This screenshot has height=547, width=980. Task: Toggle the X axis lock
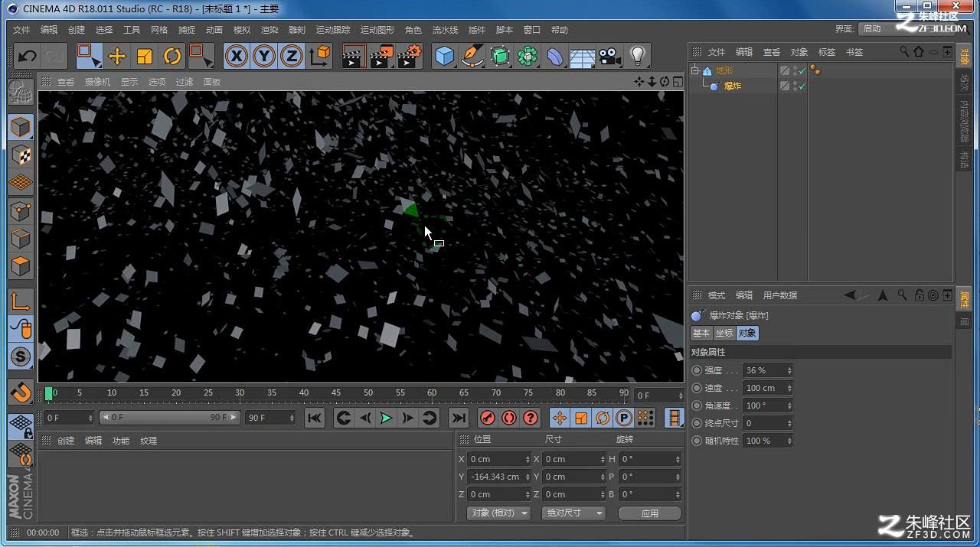237,56
